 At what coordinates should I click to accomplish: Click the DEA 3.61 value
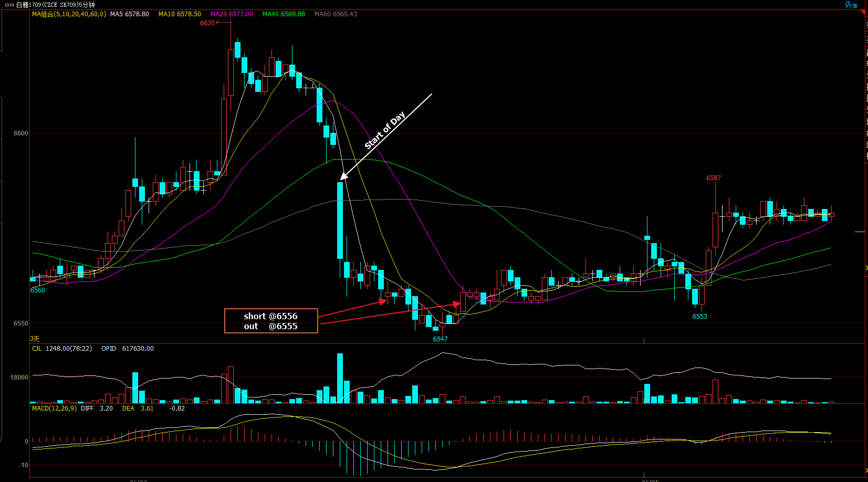pyautogui.click(x=138, y=408)
